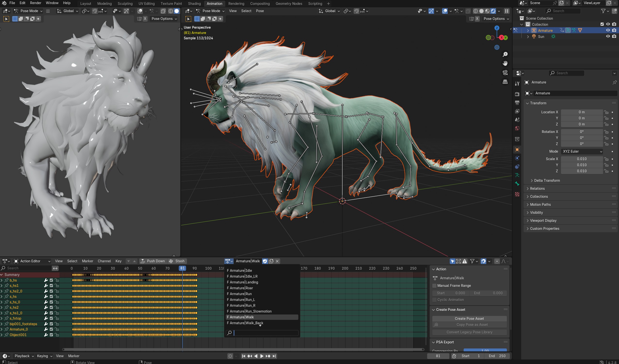Toggle the perspective/orthographic grid view icon
The height and width of the screenshot is (364, 619).
click(x=505, y=82)
